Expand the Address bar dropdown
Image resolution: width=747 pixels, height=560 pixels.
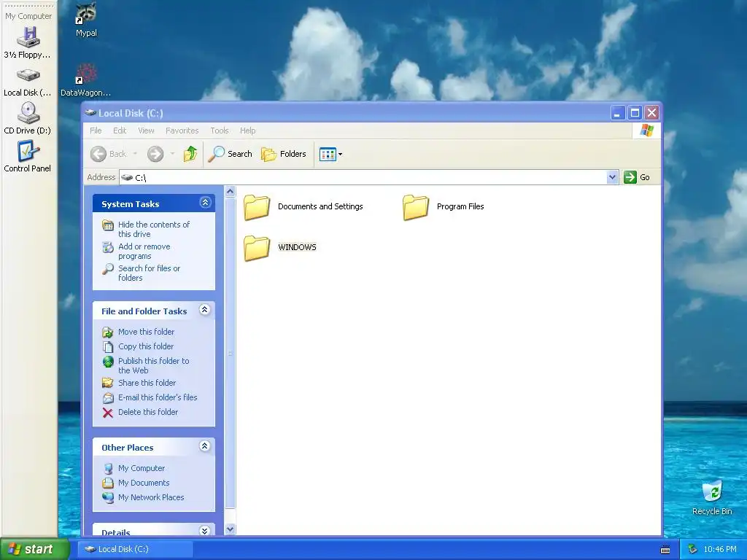coord(612,177)
